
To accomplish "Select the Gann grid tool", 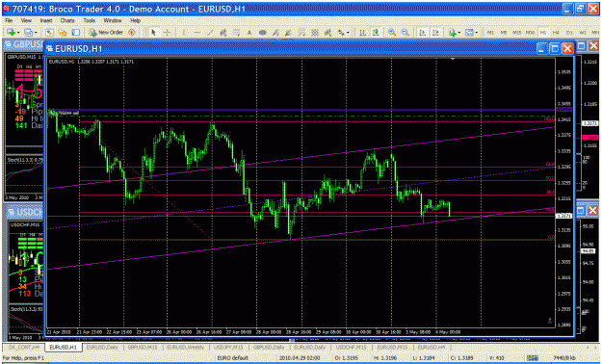I will pyautogui.click(x=314, y=33).
